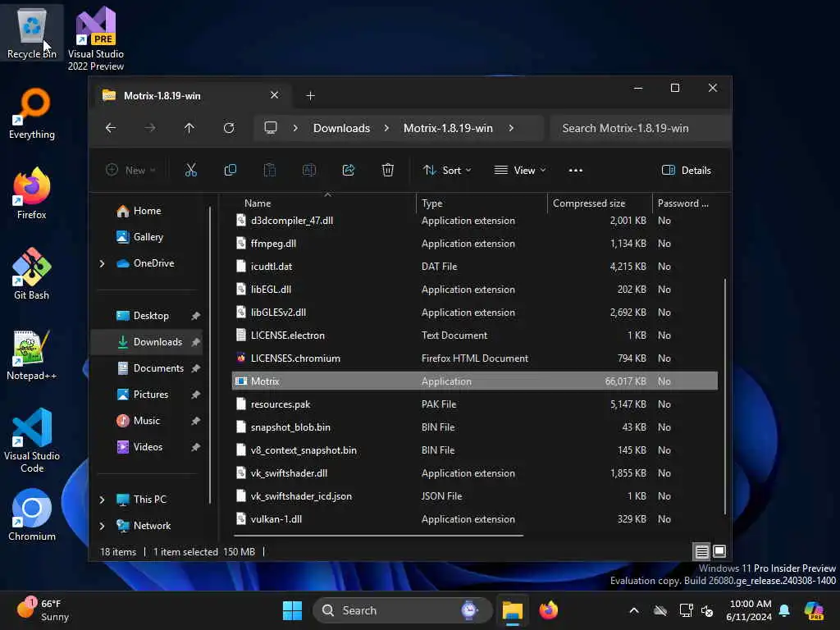Image resolution: width=840 pixels, height=630 pixels.
Task: Sort by the Type column header
Action: [481, 203]
